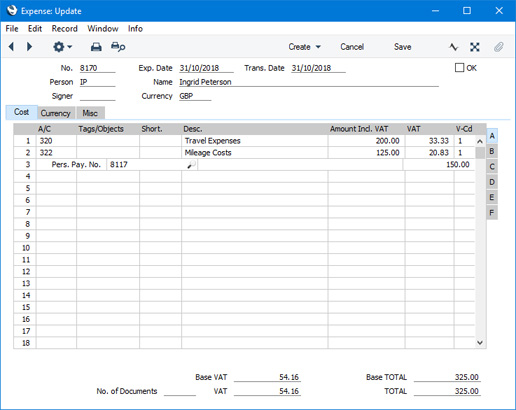Tick the OK checkbox

pyautogui.click(x=459, y=68)
